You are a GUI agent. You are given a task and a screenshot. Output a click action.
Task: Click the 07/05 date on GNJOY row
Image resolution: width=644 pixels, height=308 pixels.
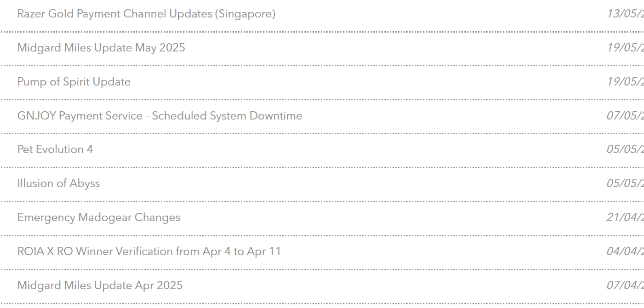[x=625, y=116]
